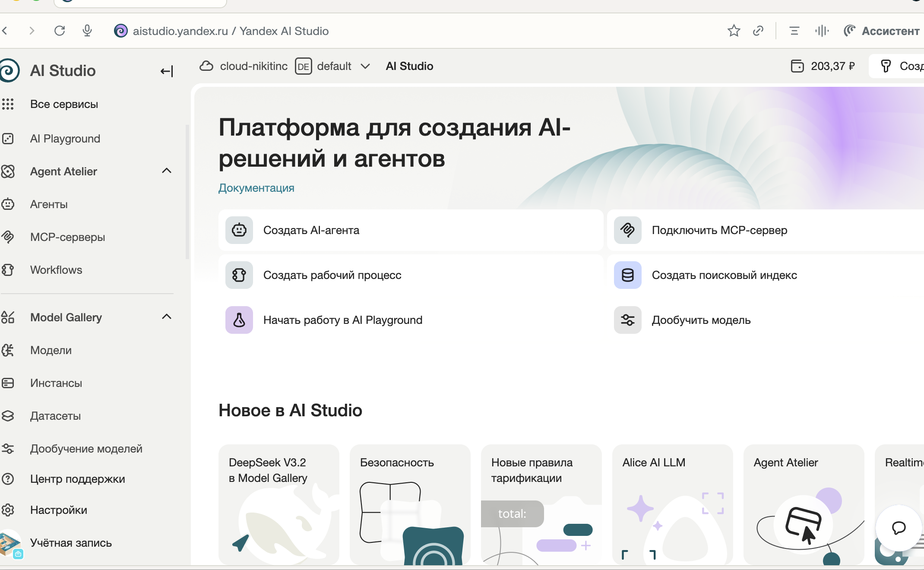Click the Агенты robot icon

pos(8,204)
